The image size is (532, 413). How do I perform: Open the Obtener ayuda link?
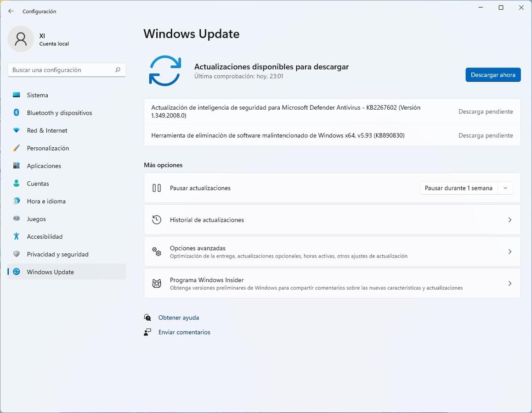(178, 318)
